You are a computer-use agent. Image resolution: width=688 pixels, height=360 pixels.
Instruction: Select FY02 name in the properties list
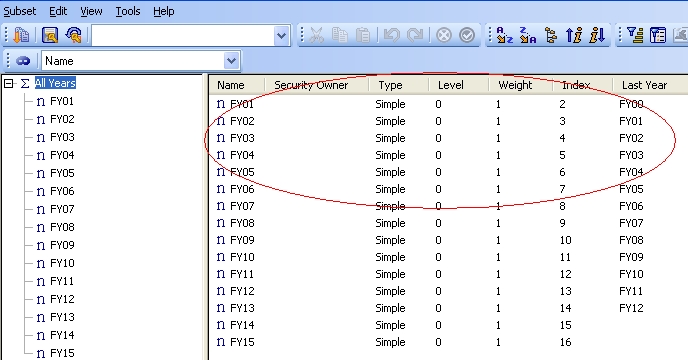tap(242, 121)
